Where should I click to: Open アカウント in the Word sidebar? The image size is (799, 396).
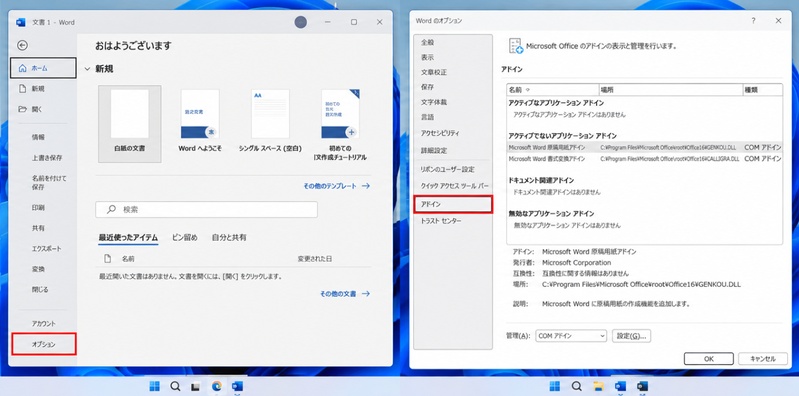click(x=44, y=324)
